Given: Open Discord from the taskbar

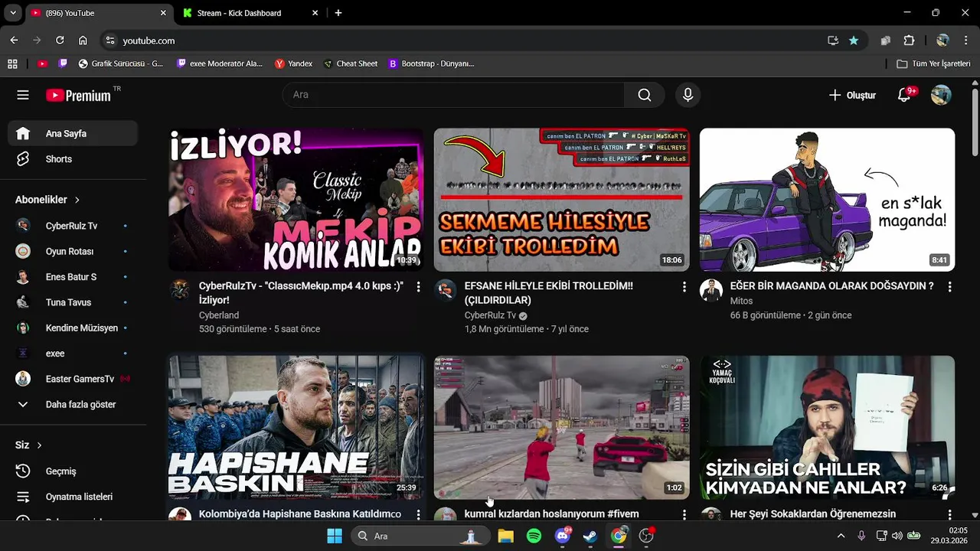Looking at the screenshot, I should tap(562, 536).
